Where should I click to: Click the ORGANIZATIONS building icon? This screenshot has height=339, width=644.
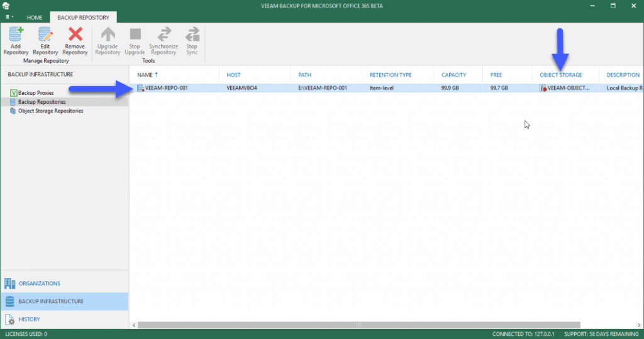[x=10, y=284]
